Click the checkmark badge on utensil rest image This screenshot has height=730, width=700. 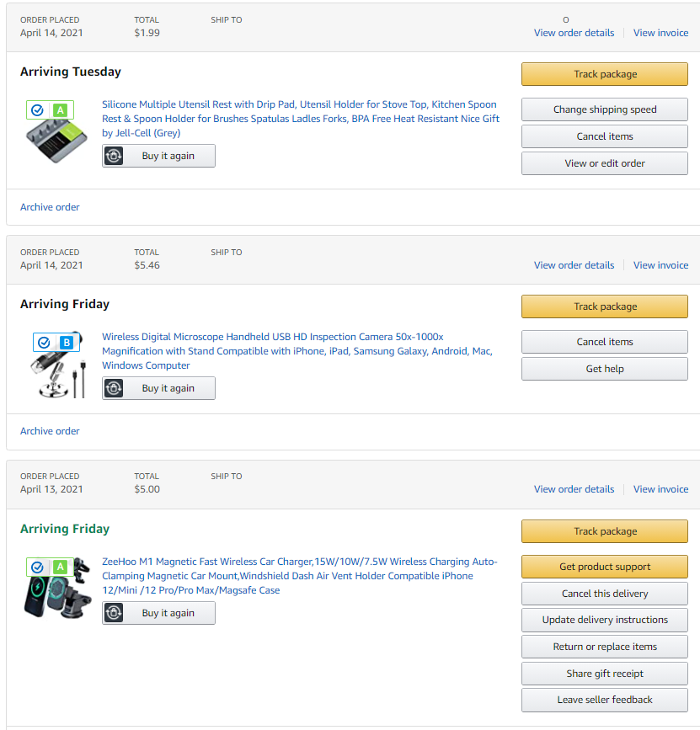coord(37,110)
